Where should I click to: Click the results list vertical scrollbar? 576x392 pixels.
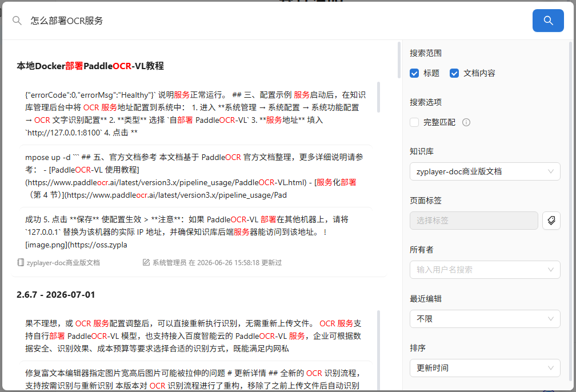point(399,61)
